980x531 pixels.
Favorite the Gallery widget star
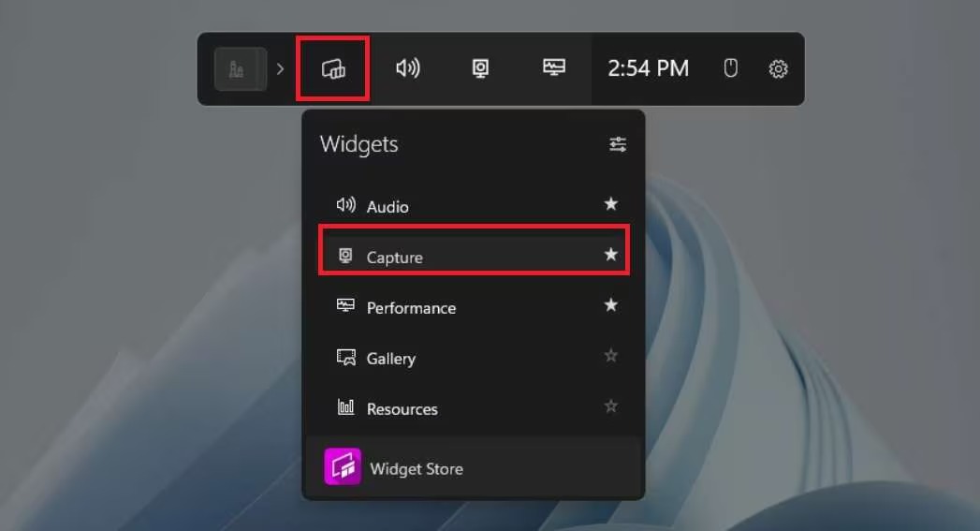coord(610,355)
